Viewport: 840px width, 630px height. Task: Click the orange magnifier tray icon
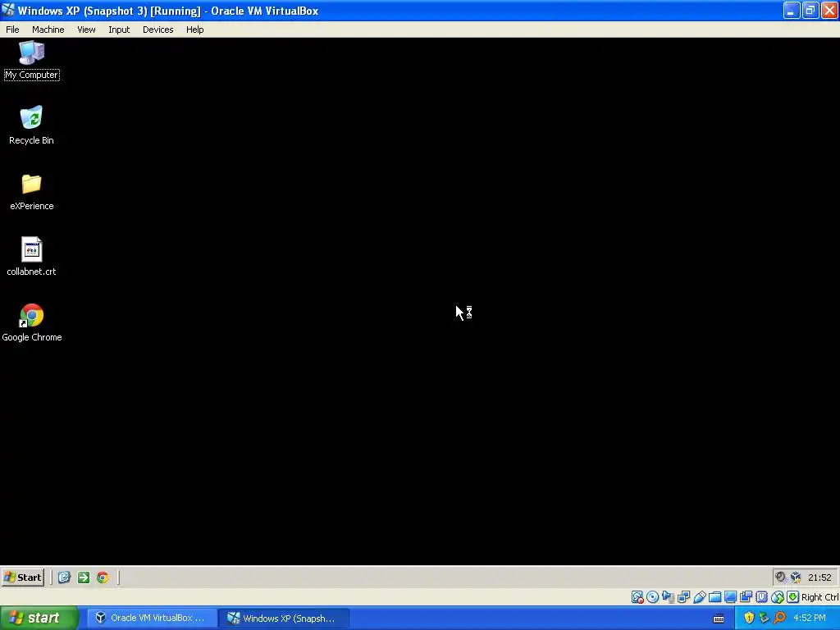(x=779, y=619)
